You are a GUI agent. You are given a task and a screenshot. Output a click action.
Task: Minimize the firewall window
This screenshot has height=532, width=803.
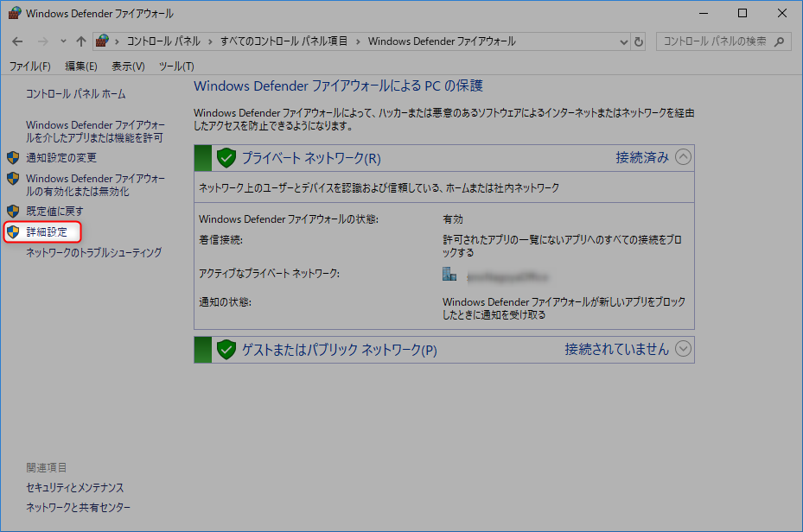pos(704,13)
